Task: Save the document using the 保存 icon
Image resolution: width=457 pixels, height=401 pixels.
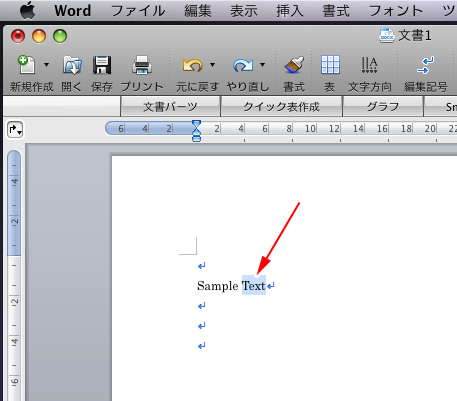Action: [102, 65]
